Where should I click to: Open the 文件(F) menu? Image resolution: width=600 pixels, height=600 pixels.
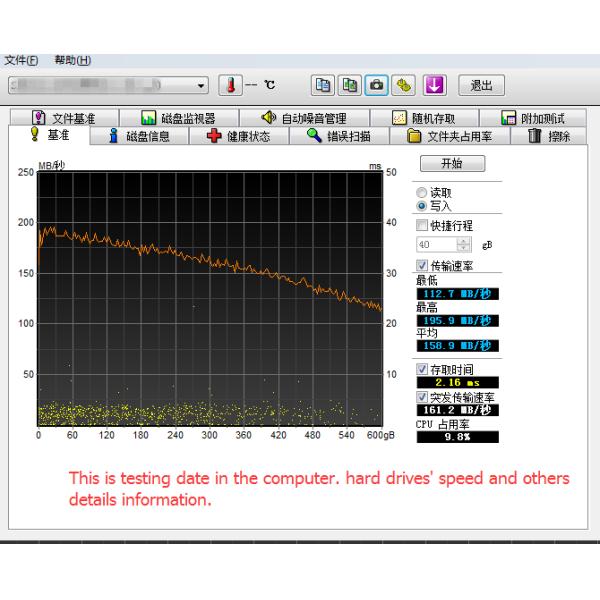pyautogui.click(x=21, y=60)
